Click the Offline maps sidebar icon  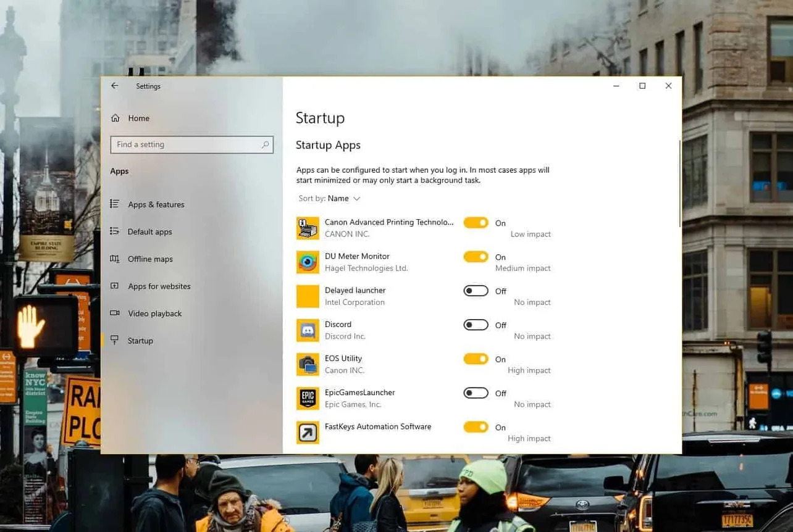click(x=115, y=259)
